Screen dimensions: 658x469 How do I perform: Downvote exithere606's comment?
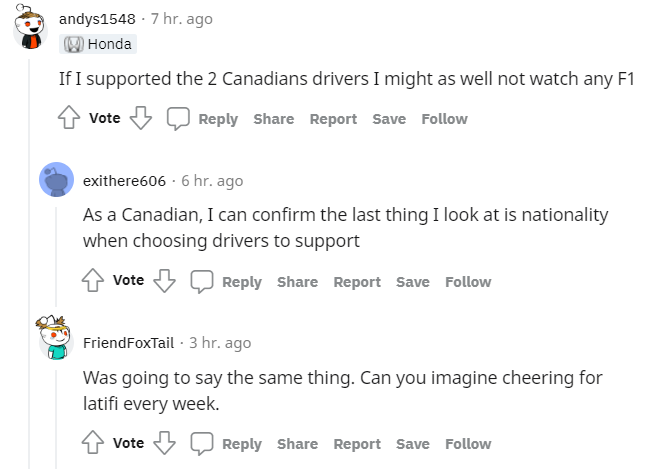coord(165,281)
